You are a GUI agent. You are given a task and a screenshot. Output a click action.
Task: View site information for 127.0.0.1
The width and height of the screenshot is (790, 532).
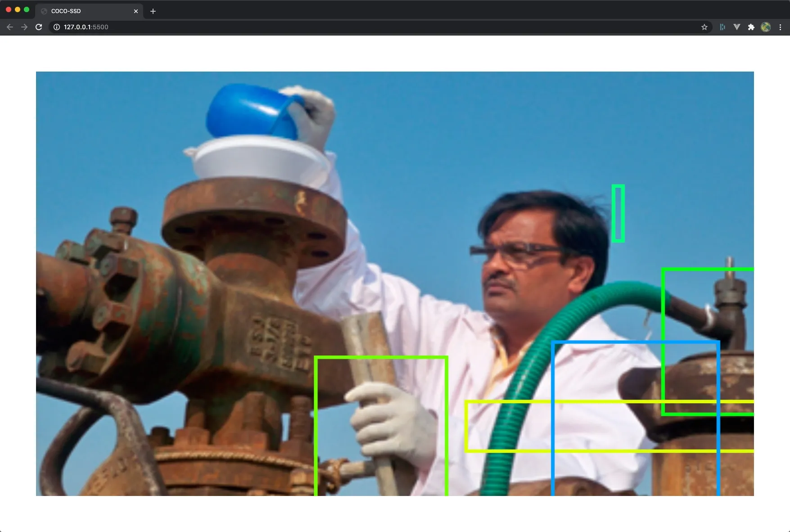(57, 27)
